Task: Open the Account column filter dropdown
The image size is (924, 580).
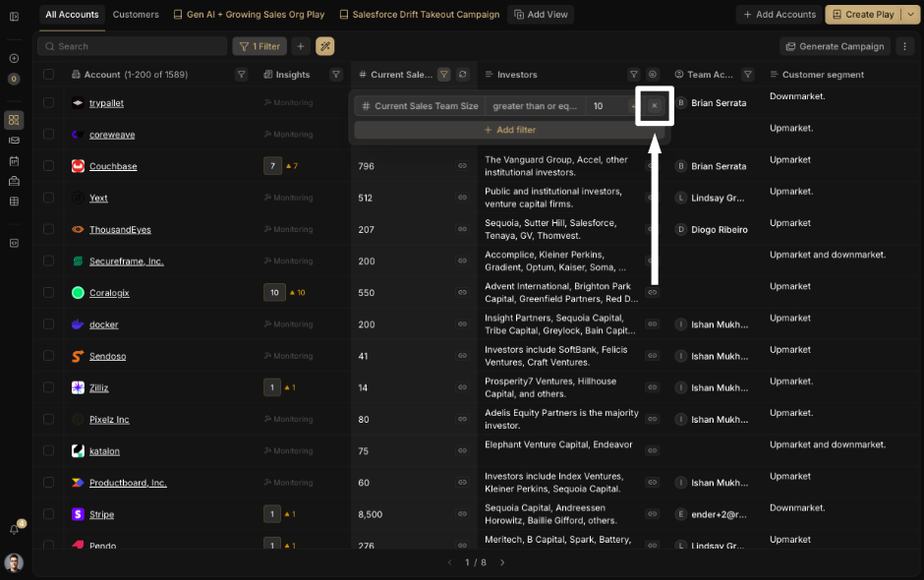Action: [241, 75]
